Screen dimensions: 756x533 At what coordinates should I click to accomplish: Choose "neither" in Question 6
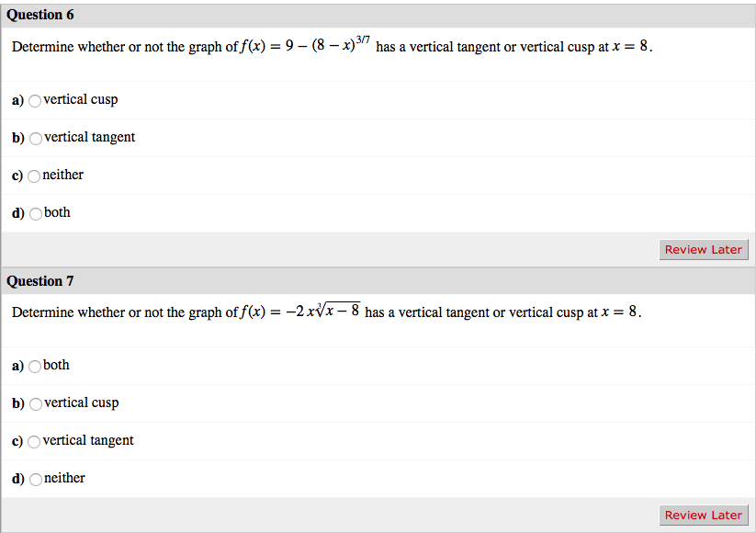click(34, 176)
